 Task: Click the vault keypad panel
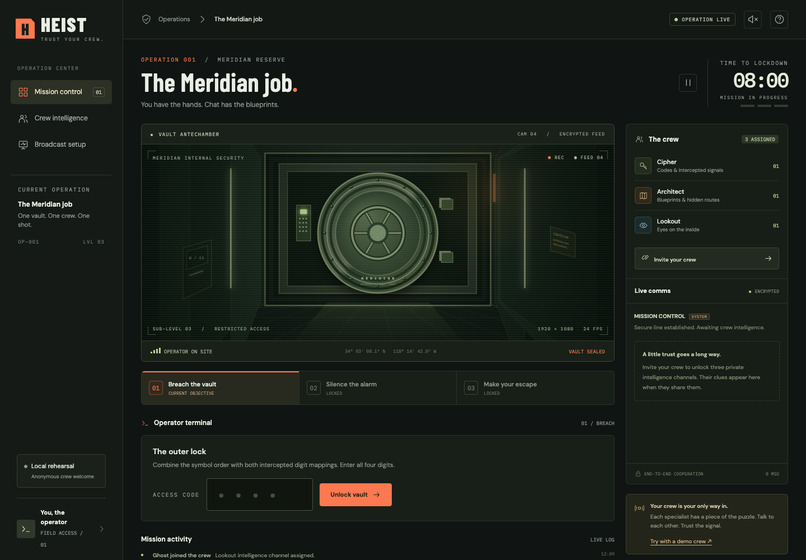[303, 223]
